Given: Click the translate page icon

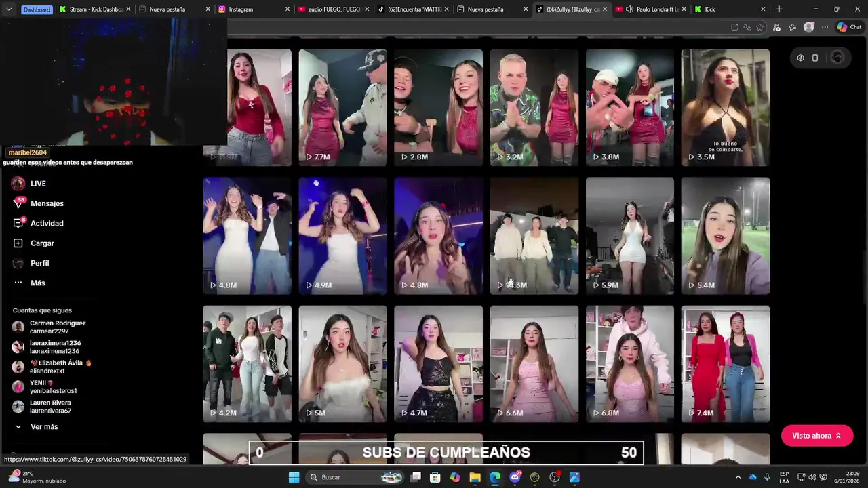Looking at the screenshot, I should [747, 27].
